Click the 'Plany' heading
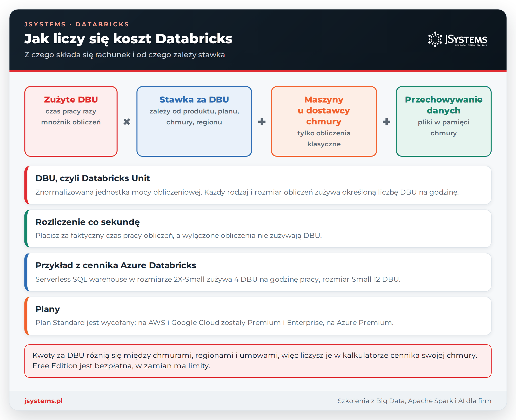 (x=48, y=309)
